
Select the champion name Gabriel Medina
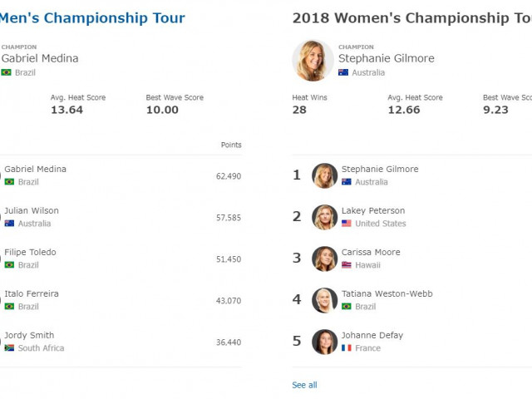point(40,58)
